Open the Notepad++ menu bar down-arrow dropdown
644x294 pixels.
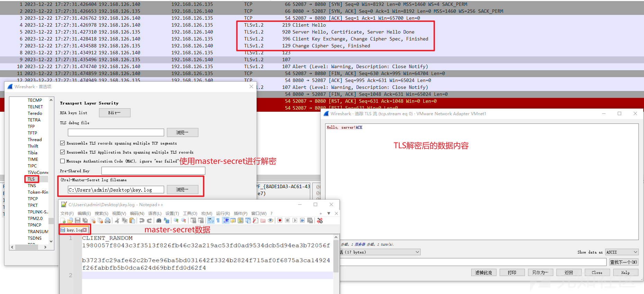tap(329, 213)
